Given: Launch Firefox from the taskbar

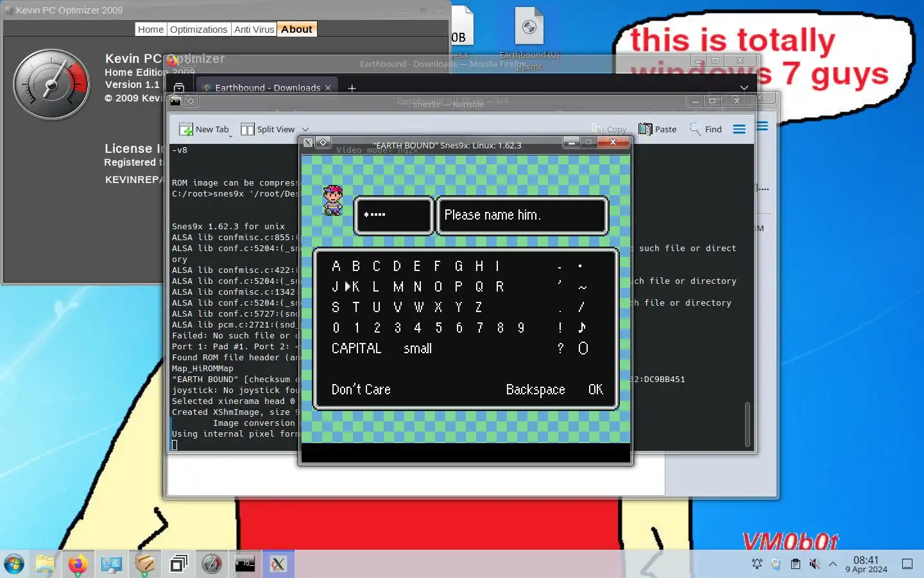Looking at the screenshot, I should click(x=78, y=565).
